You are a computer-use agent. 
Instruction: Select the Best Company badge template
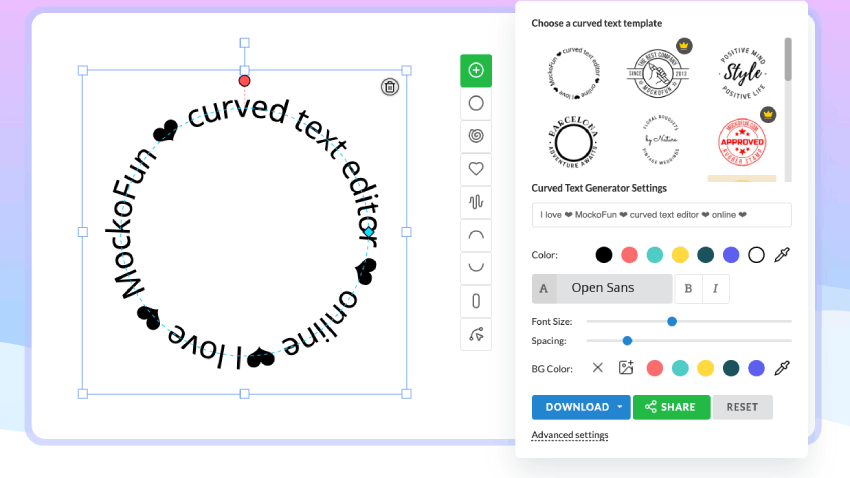658,73
